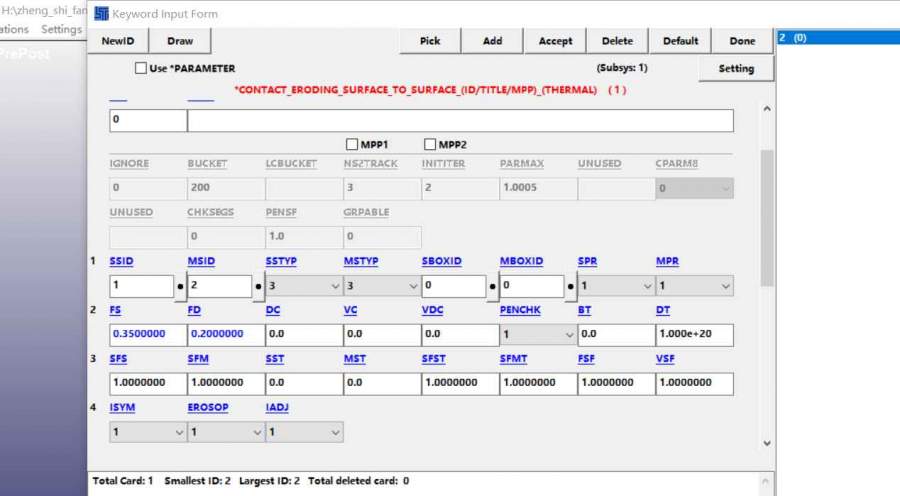Enable the Use *PARAMETER checkbox
Screen dimensions: 900x496
coord(141,69)
